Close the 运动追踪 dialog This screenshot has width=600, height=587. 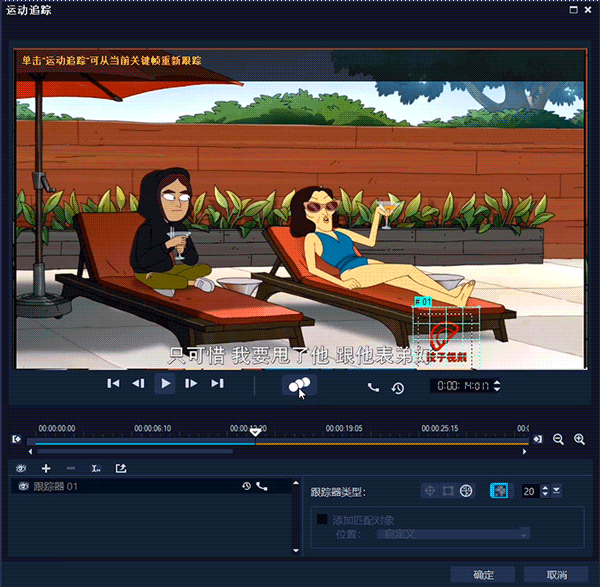(588, 10)
